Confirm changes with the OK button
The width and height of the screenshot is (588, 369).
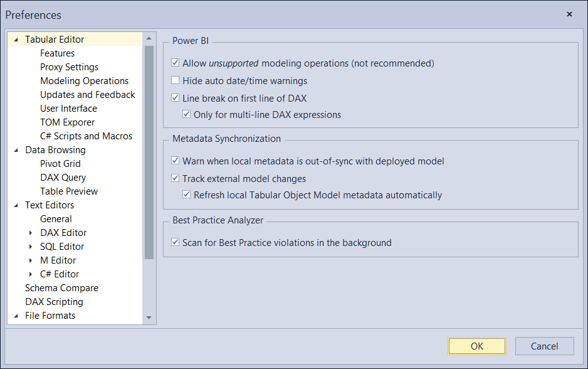tap(476, 346)
